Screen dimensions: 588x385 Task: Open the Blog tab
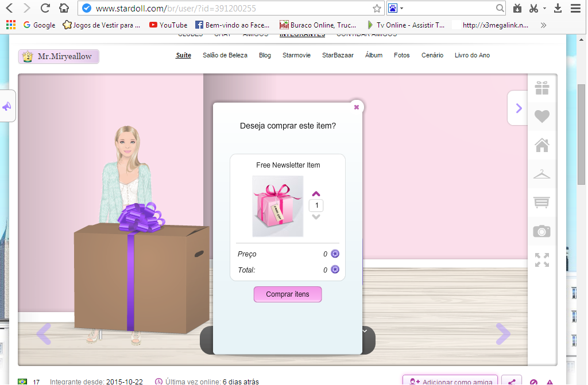click(265, 55)
